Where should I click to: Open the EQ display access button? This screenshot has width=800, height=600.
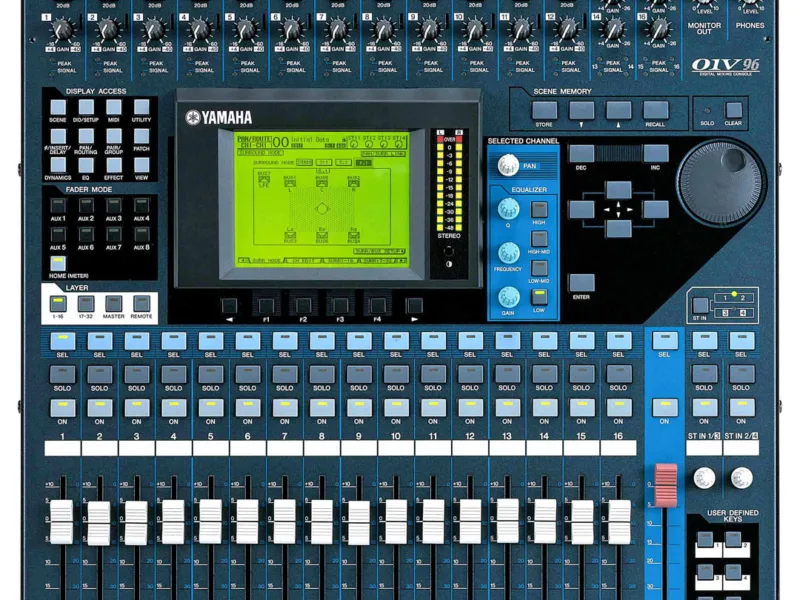tap(86, 165)
